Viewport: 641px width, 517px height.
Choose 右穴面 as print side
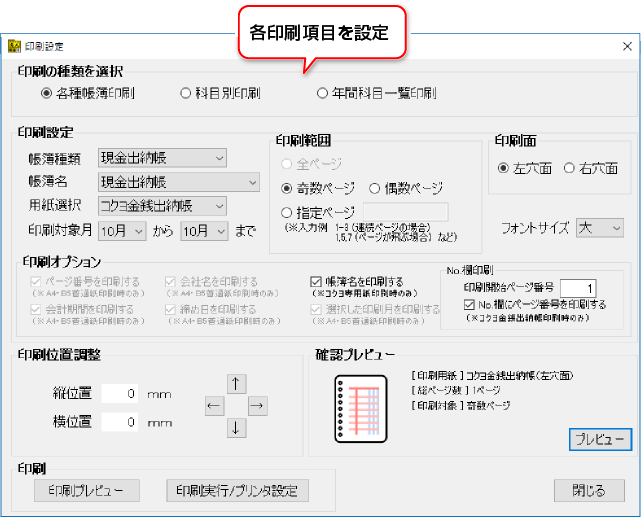pos(569,168)
